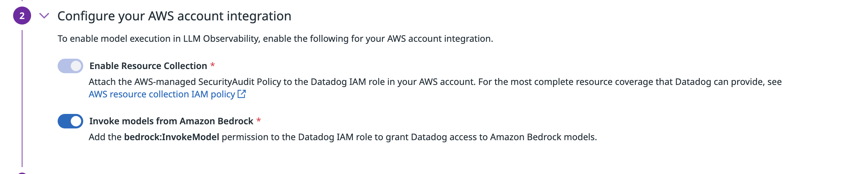Disable the Enable Resource Collection toggle
The width and height of the screenshot is (868, 174).
click(x=70, y=66)
